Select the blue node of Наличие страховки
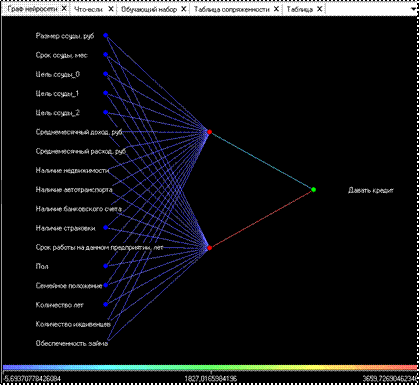The image size is (419, 385). [106, 227]
